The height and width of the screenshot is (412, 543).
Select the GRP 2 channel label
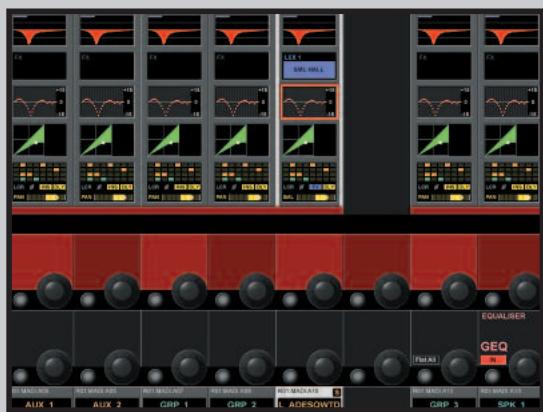click(242, 404)
